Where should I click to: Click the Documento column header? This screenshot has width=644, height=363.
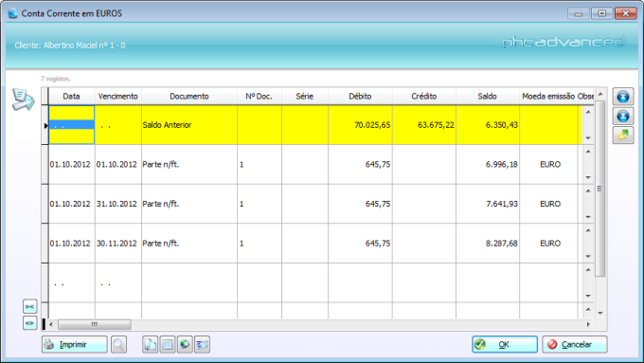189,96
